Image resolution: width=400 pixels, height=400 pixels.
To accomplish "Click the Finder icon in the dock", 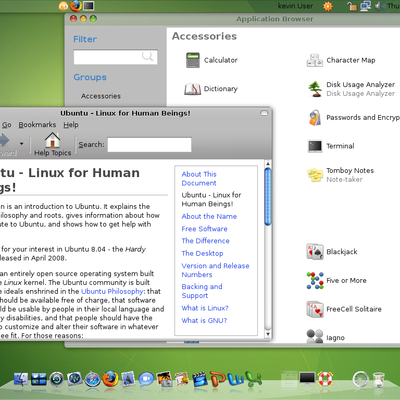I will pos(21,379).
